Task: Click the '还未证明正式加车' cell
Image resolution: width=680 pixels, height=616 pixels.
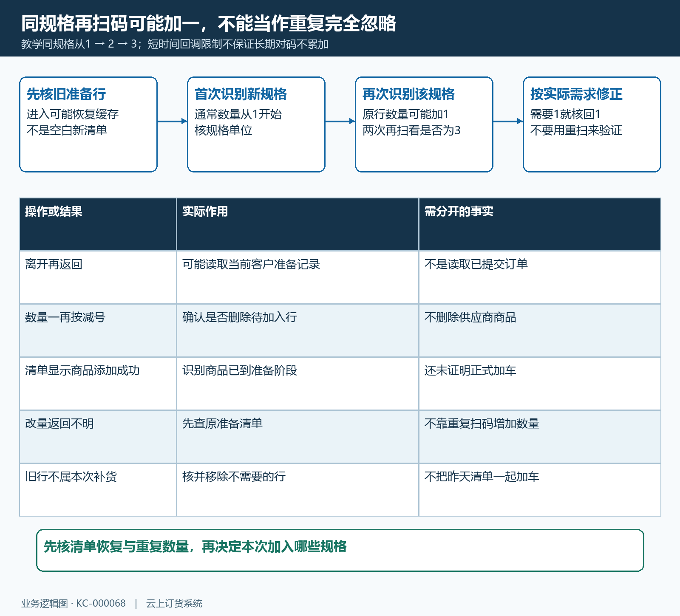Action: pos(540,384)
